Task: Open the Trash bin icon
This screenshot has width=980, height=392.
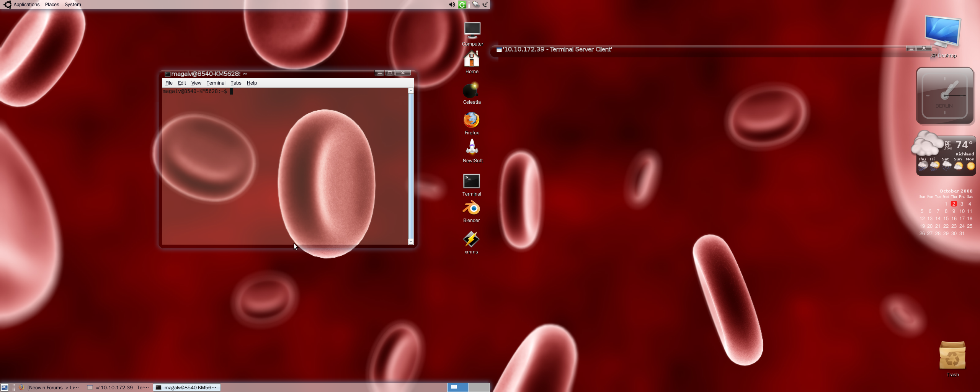Action: point(952,356)
